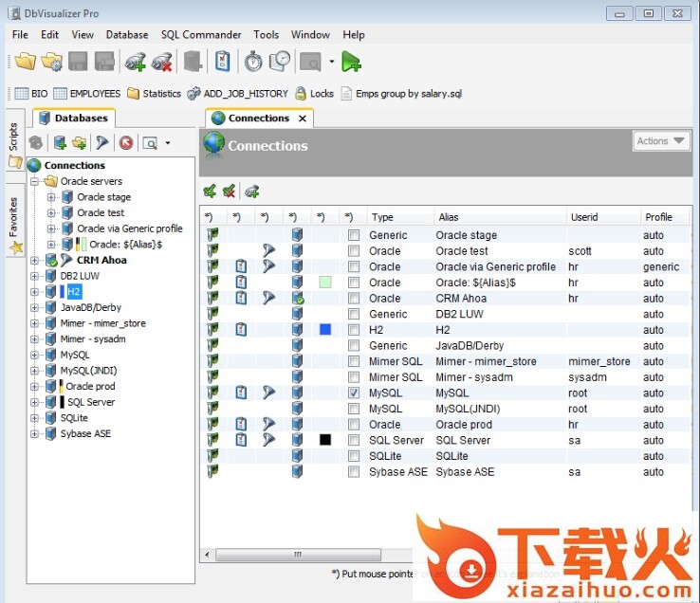The height and width of the screenshot is (603, 700).
Task: Expand the Oracle stage tree node
Action: (x=51, y=197)
